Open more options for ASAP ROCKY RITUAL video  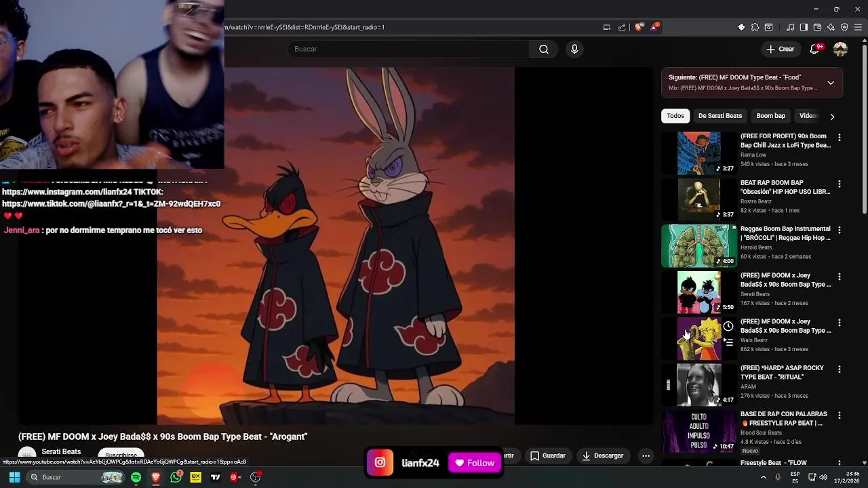[x=839, y=369]
